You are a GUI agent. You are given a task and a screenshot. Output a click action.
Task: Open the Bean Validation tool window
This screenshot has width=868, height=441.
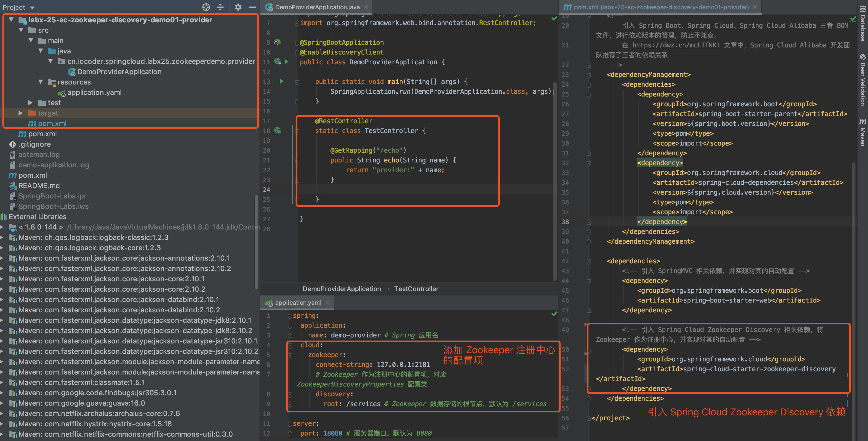tap(863, 80)
